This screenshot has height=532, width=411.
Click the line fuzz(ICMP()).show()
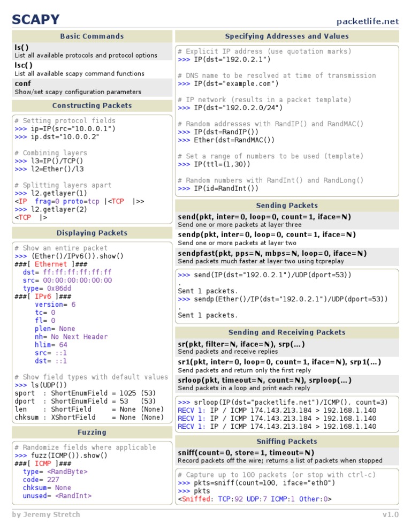pos(61,455)
